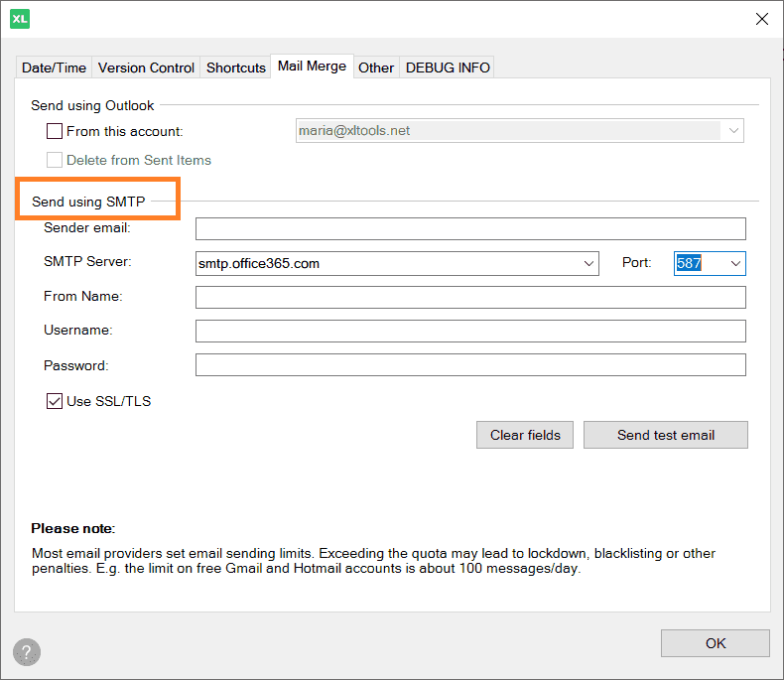
Task: Select the Mail Merge tab
Action: click(x=312, y=66)
